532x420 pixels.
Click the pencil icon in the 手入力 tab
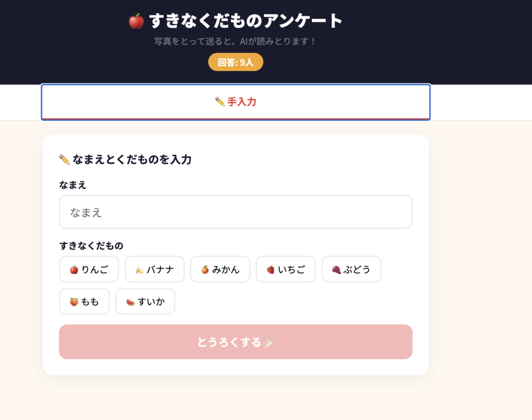[x=219, y=102]
